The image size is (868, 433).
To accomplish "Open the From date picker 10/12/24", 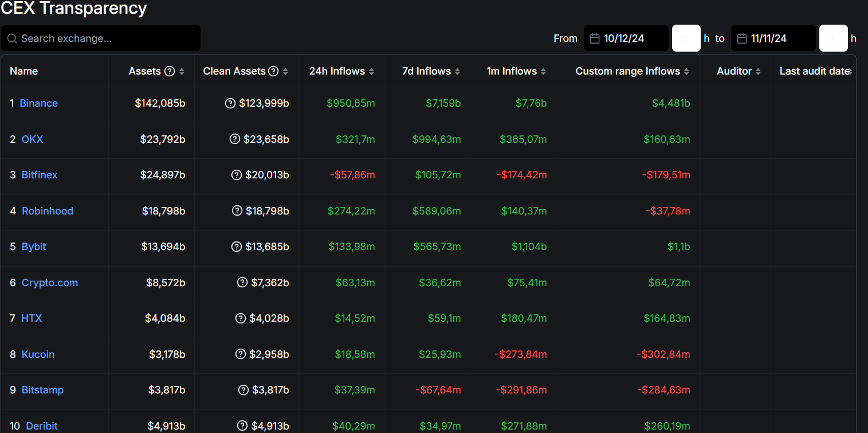I will point(626,38).
